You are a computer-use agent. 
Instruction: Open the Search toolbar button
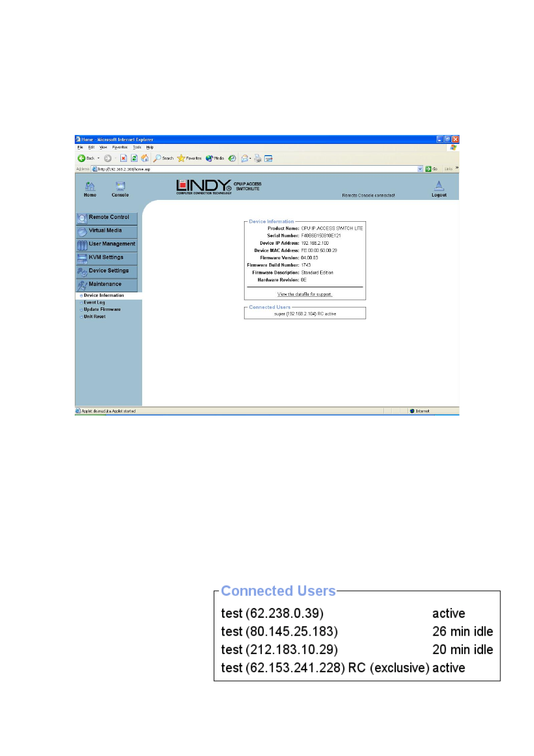[164, 158]
